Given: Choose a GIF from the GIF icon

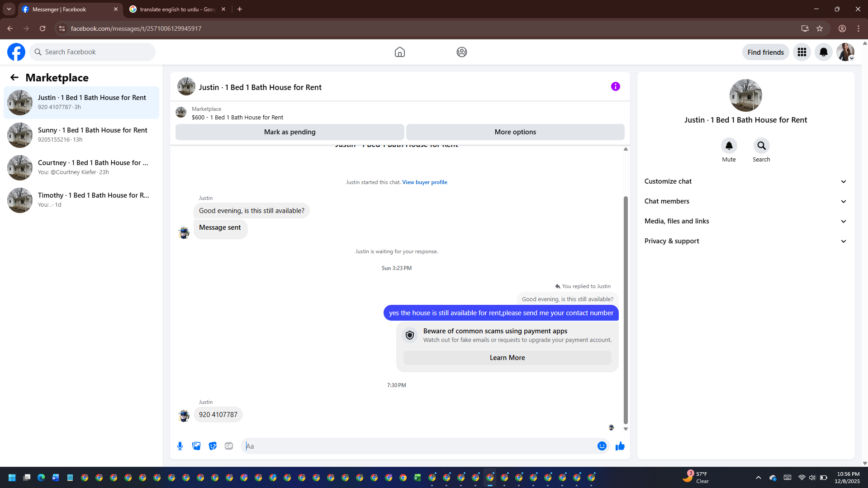Looking at the screenshot, I should (x=229, y=446).
